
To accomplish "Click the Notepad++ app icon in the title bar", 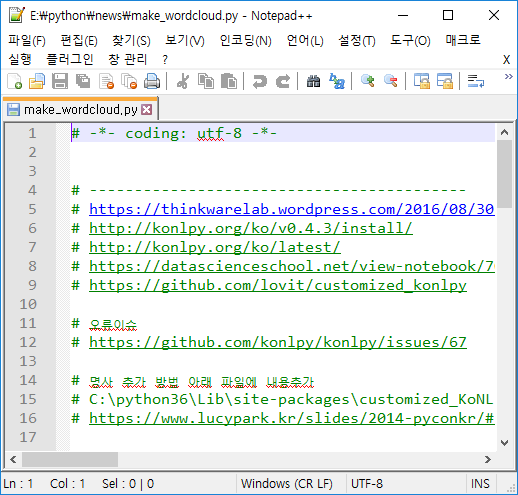I will coord(17,15).
